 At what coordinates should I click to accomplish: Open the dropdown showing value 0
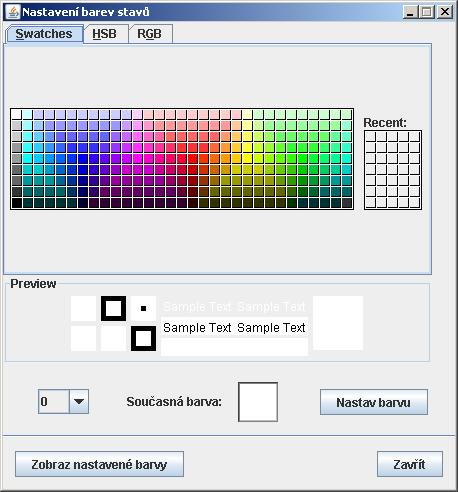tap(63, 401)
